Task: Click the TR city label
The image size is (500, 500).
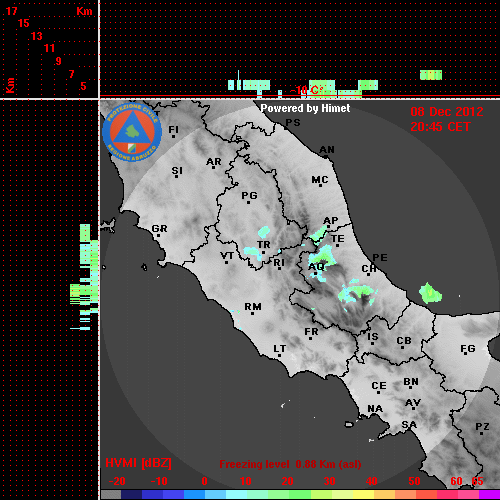Action: [263, 245]
